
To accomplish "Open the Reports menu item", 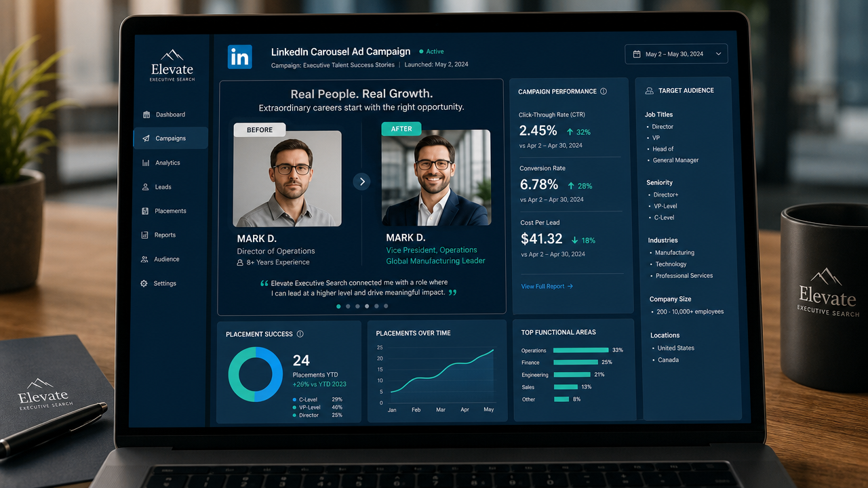I will click(x=169, y=235).
